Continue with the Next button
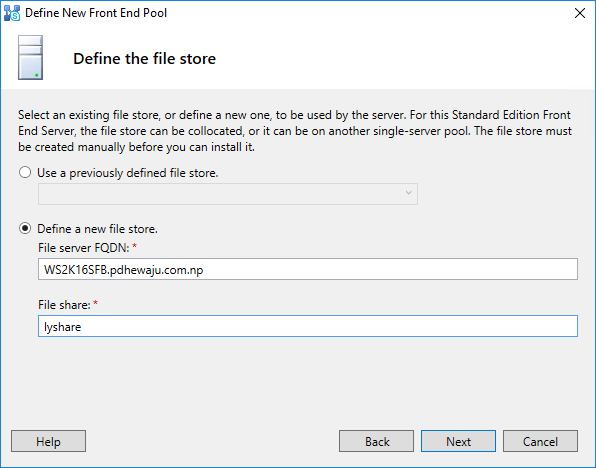The width and height of the screenshot is (596, 468). [458, 441]
